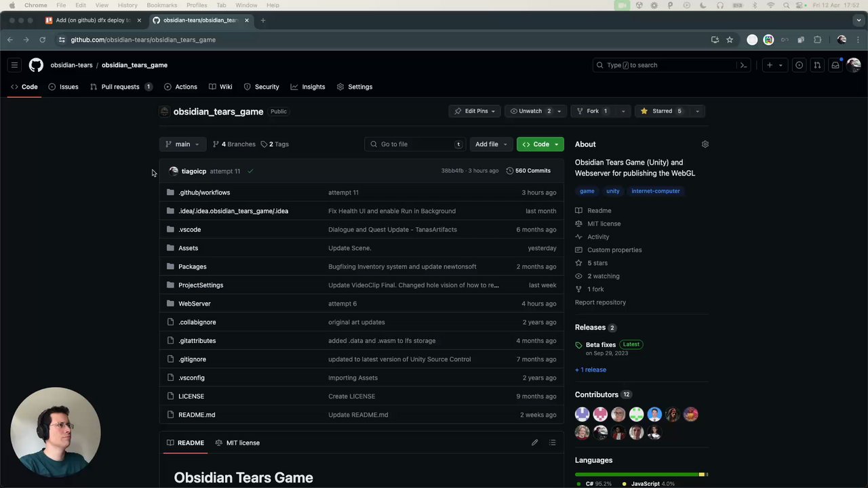Open commit 38bb4fb hash link
Viewport: 868px width, 488px height.
click(x=452, y=171)
